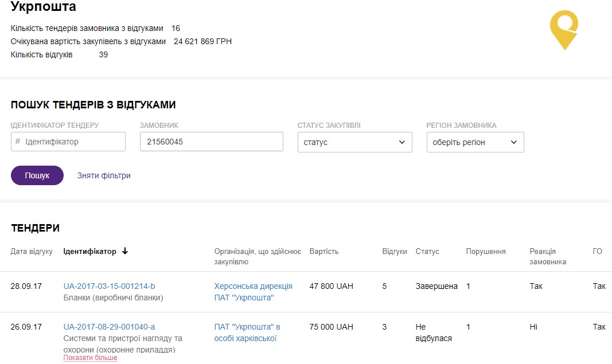This screenshot has height=364, width=612.
Task: Click the sort arrow beside Ідентифікатор header
Action: (x=125, y=251)
